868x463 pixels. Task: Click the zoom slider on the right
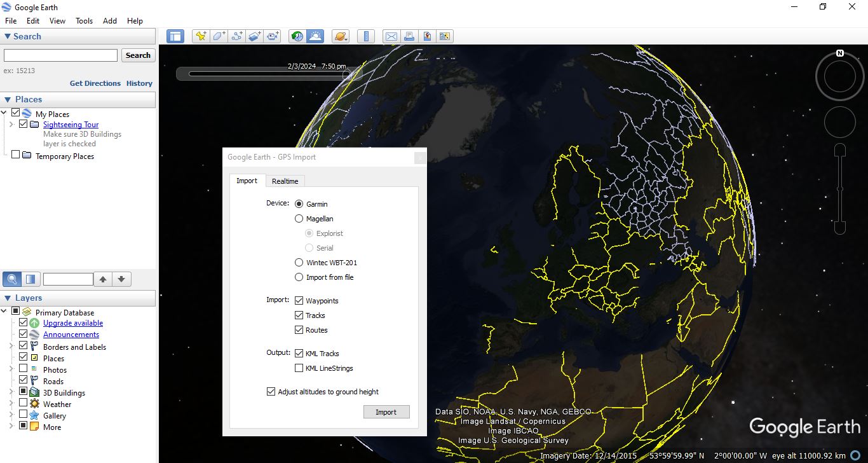point(840,189)
